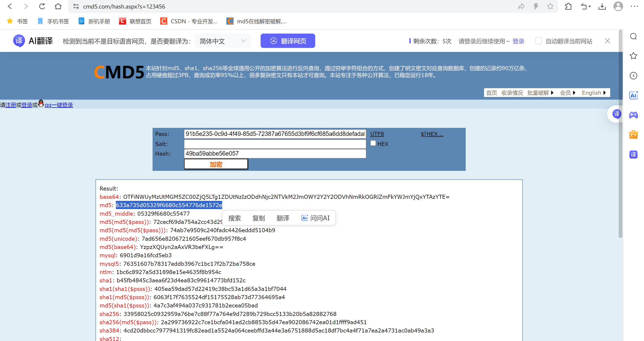The height and width of the screenshot is (341, 644).
Task: Open the sidebar orange toolbox icon
Action: pyautogui.click(x=633, y=135)
